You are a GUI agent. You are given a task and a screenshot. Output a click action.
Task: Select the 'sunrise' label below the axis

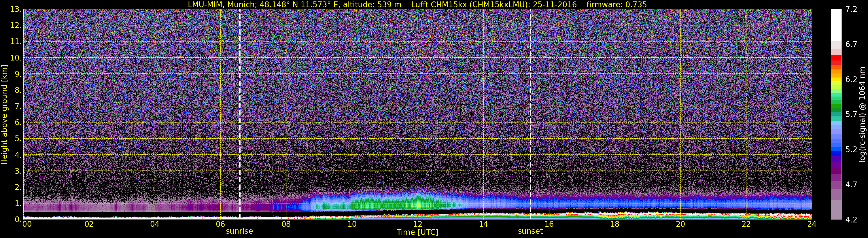tap(239, 231)
